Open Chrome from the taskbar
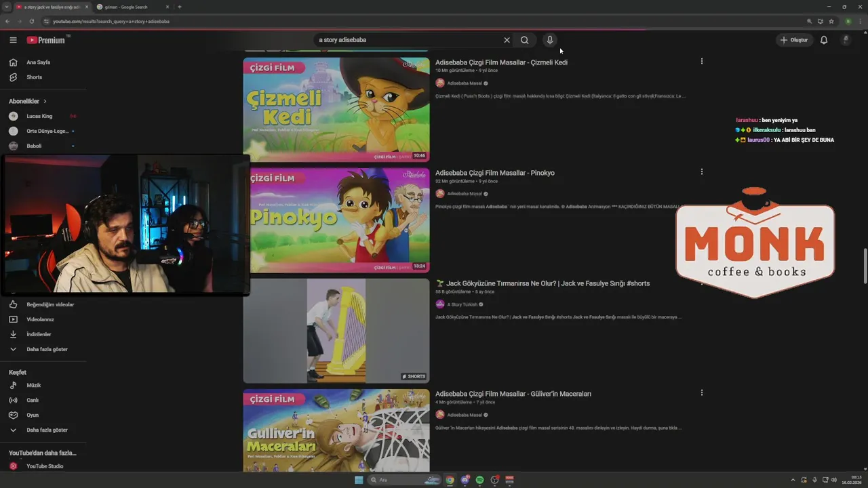Screen dimensions: 868x488 [450, 480]
